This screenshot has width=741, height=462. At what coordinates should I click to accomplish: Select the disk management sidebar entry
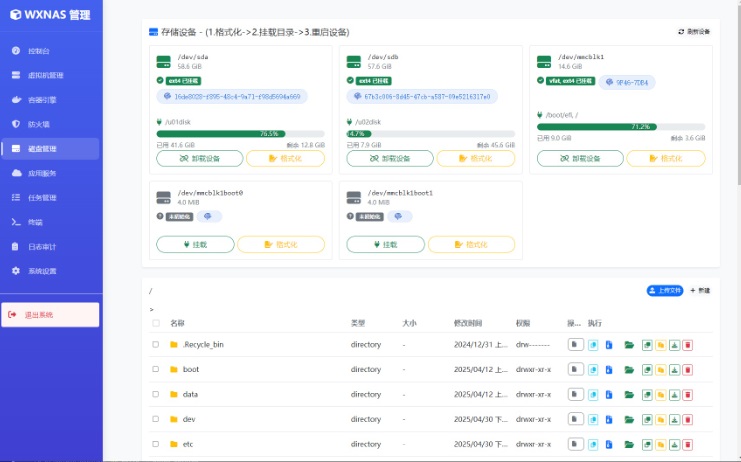point(50,149)
